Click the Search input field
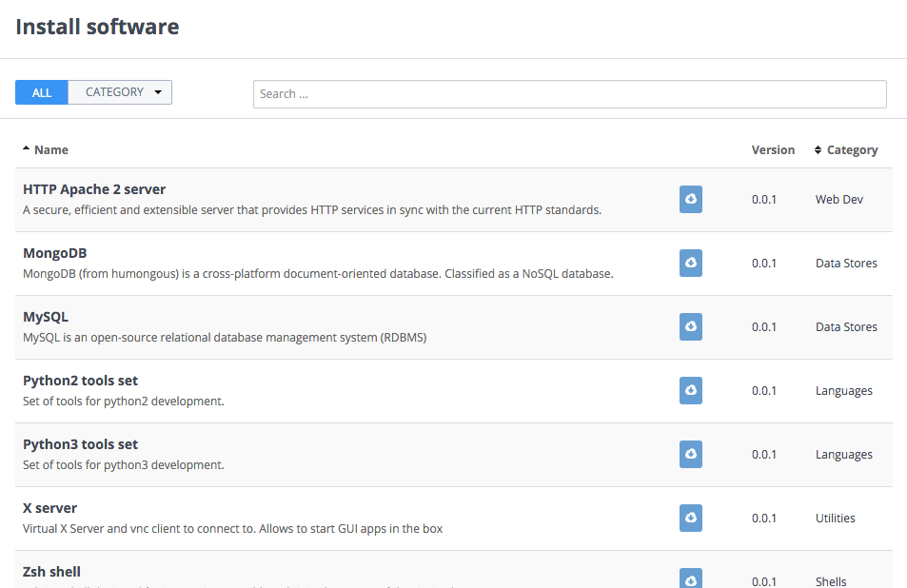Screen dimensions: 907x588 (569, 94)
